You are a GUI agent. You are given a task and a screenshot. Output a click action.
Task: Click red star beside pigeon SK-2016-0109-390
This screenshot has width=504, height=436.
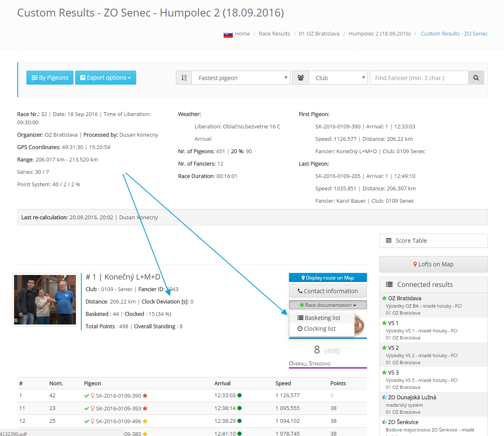pyautogui.click(x=145, y=396)
